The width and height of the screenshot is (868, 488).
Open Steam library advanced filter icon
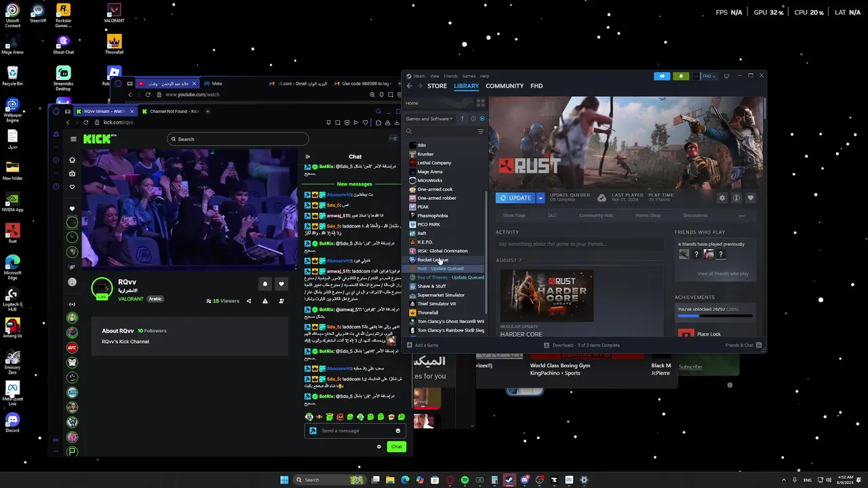(481, 131)
